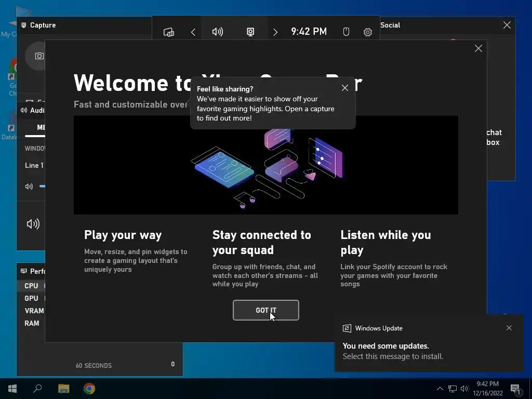Click the Play your way heading

coord(123,235)
